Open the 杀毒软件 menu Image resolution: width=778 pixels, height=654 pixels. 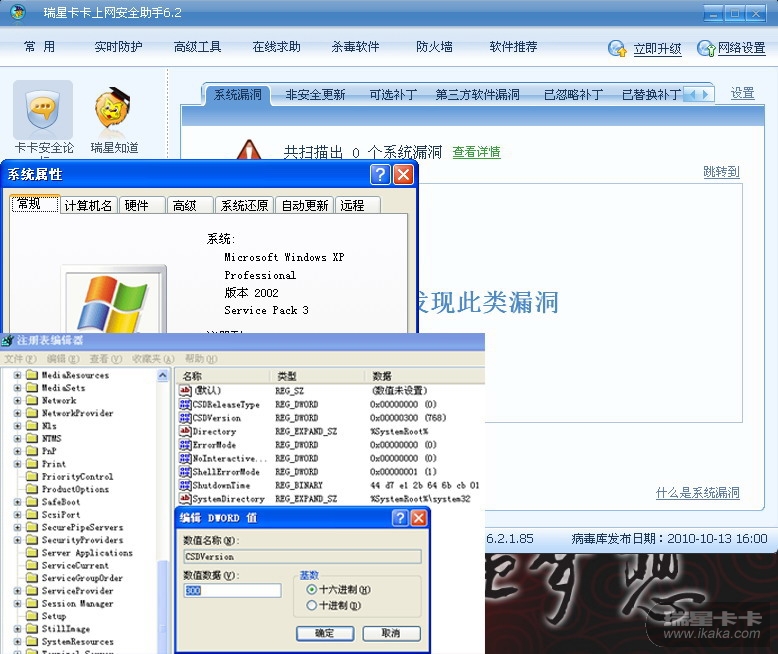click(x=355, y=47)
